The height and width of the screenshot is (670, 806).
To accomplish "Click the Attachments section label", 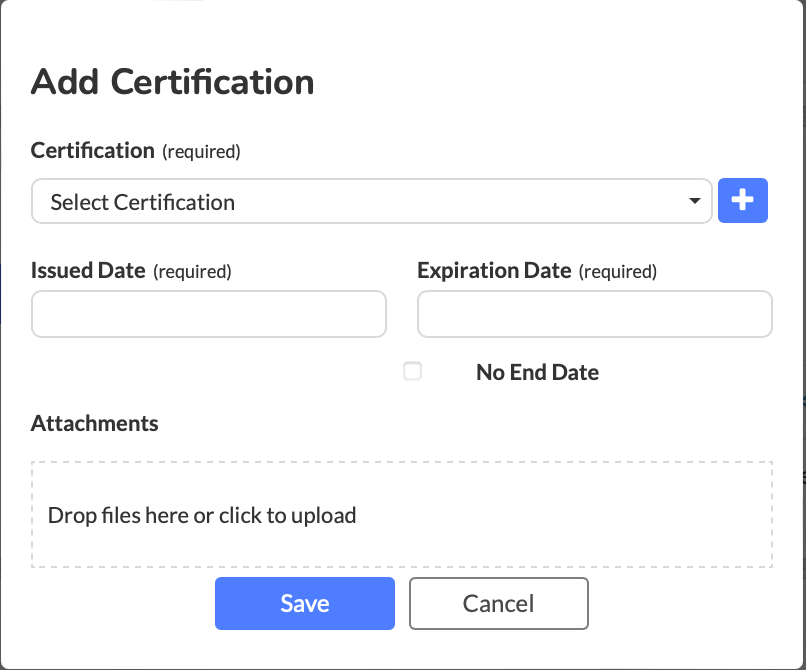I will 95,423.
